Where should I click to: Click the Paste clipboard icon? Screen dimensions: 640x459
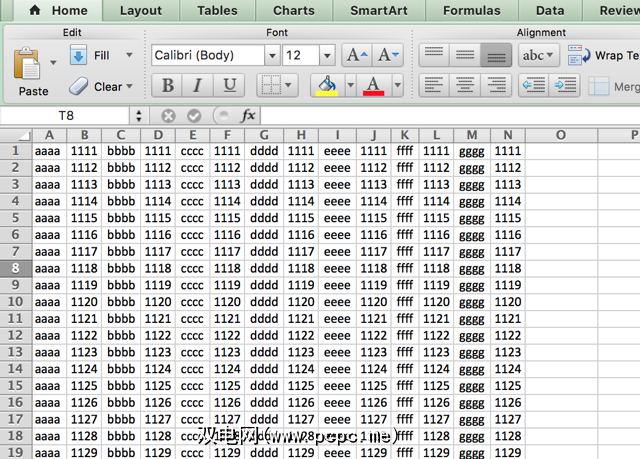pyautogui.click(x=27, y=64)
